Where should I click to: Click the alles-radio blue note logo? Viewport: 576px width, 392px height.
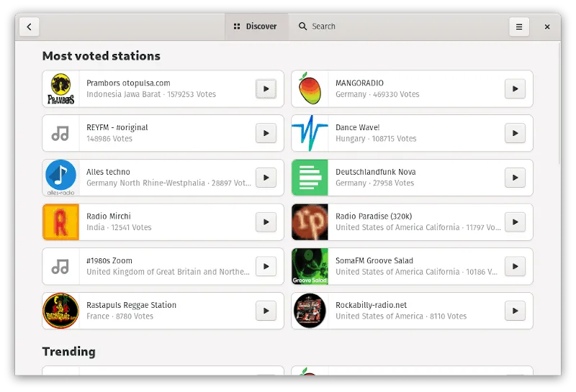point(60,178)
